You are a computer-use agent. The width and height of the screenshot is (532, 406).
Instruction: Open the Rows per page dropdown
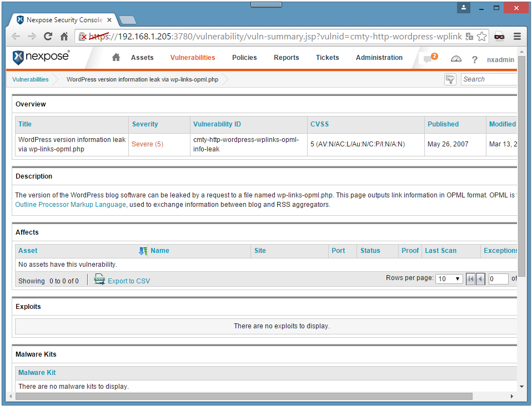(449, 279)
